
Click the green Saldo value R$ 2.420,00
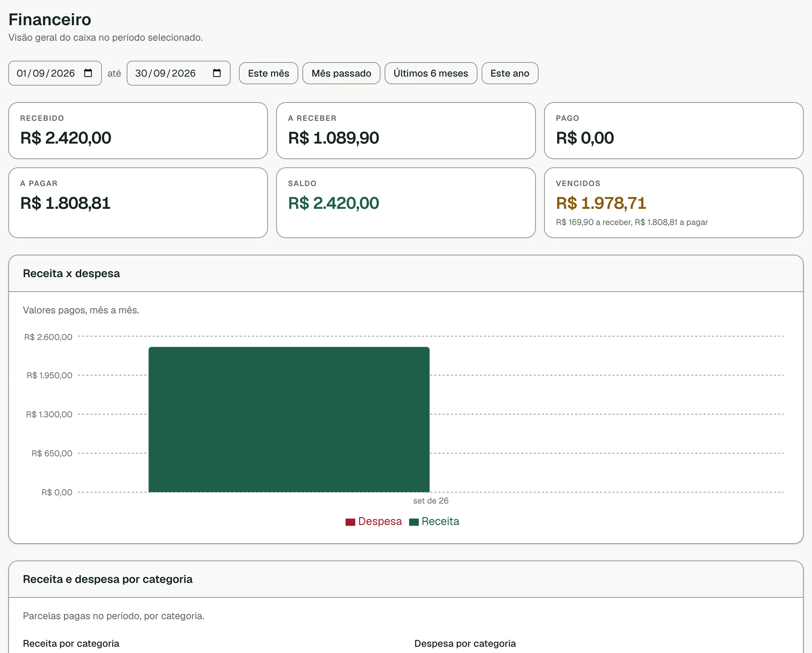click(x=334, y=203)
